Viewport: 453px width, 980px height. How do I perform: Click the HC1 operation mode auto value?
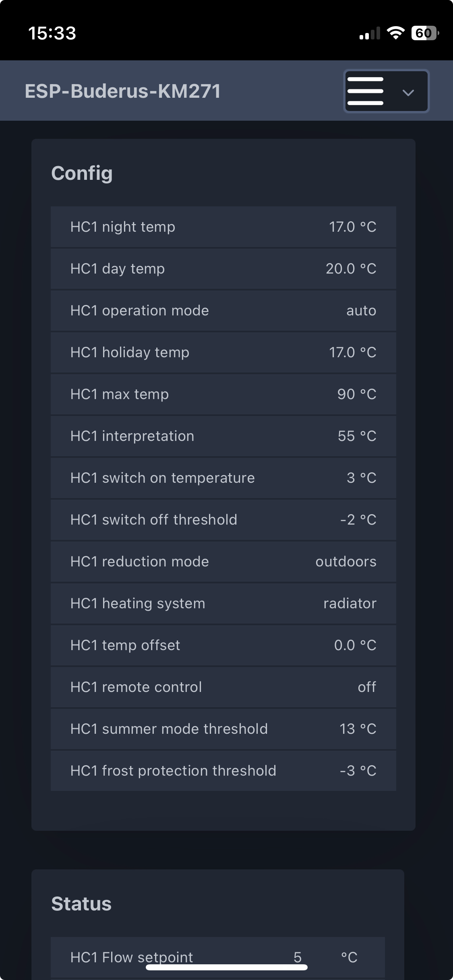pos(361,311)
